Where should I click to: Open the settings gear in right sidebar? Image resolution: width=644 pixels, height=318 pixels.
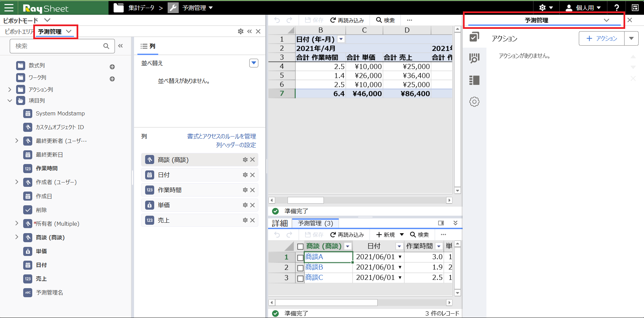click(474, 102)
